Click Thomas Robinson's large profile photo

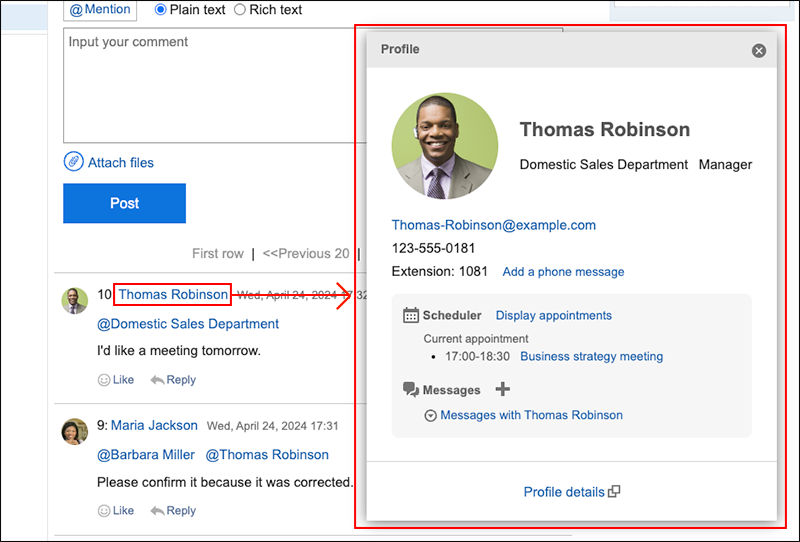445,146
